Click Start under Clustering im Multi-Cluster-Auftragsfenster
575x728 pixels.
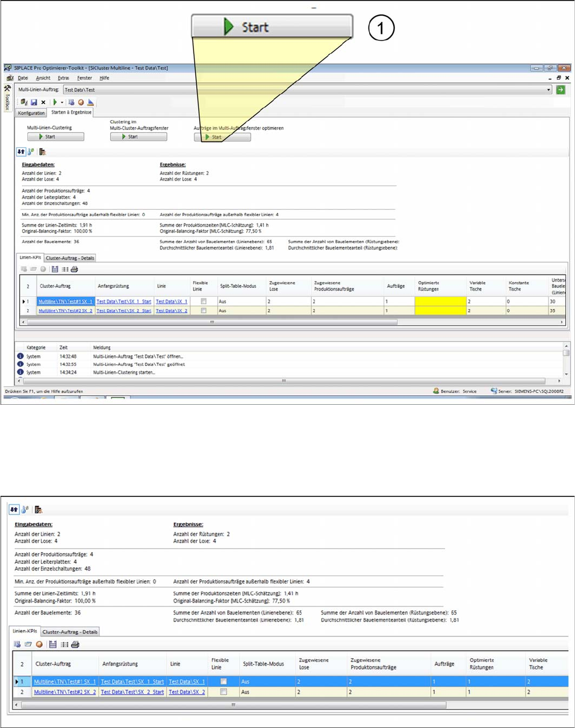[138, 137]
